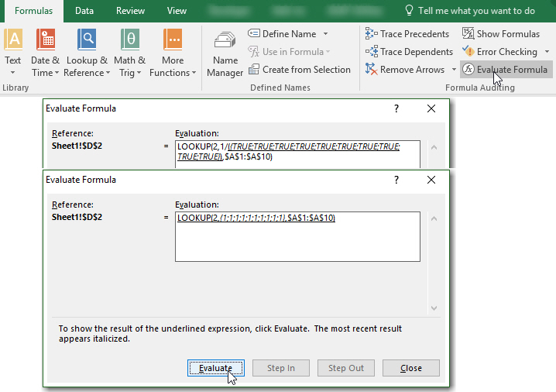Click the Close button in the dialog

click(410, 368)
